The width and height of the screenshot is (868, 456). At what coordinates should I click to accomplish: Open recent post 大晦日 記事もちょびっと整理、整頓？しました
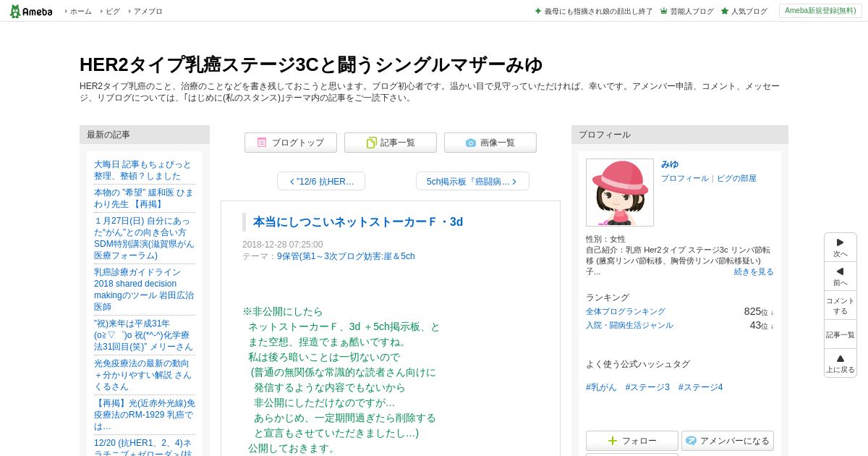click(x=143, y=170)
